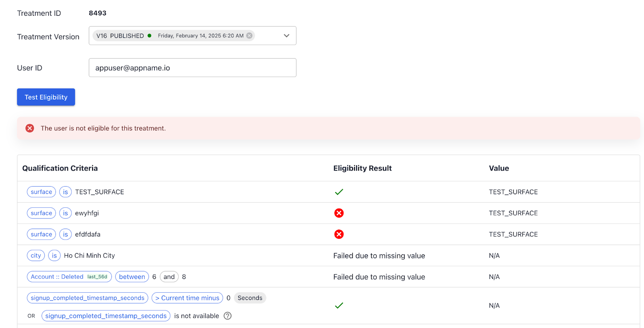
Task: Click the 'Seconds' unit chip
Action: click(250, 298)
